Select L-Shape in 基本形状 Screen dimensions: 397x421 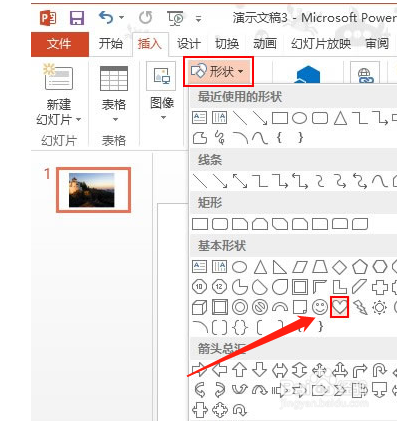(340, 287)
